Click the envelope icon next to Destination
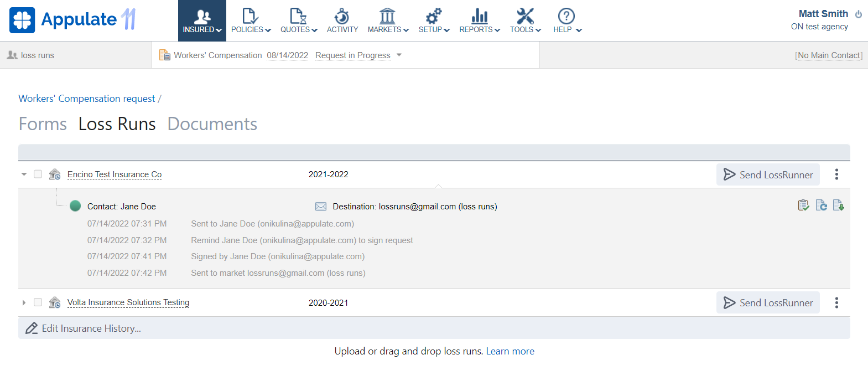Viewport: 868px width, 365px height. click(320, 207)
